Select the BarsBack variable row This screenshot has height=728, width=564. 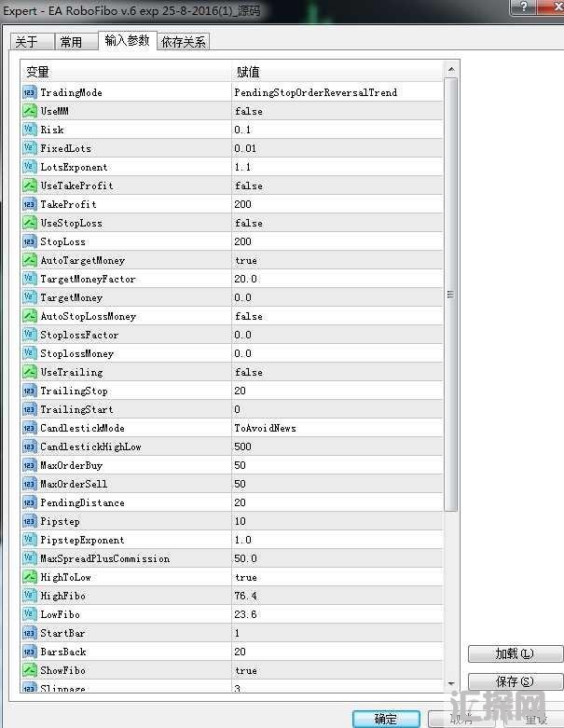(232, 652)
